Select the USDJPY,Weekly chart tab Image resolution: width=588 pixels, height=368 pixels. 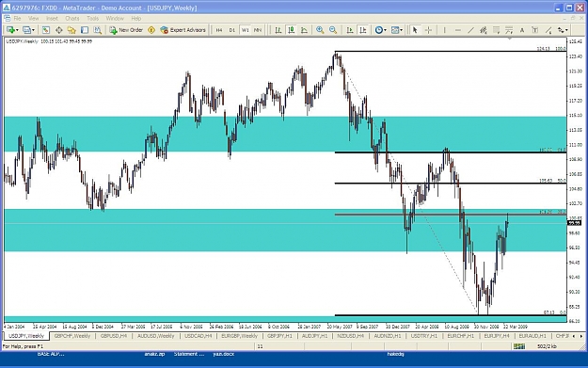(26, 336)
